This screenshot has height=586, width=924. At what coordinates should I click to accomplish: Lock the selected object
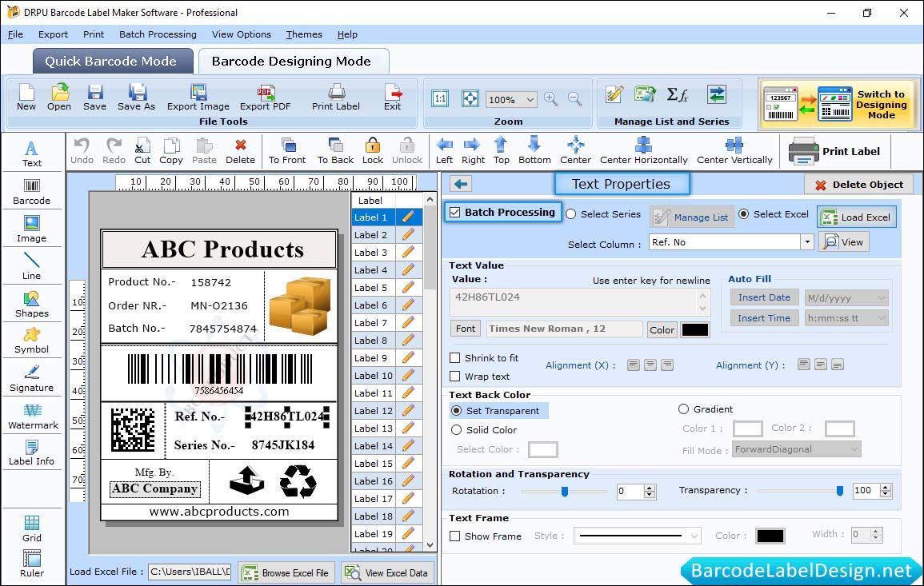(373, 151)
